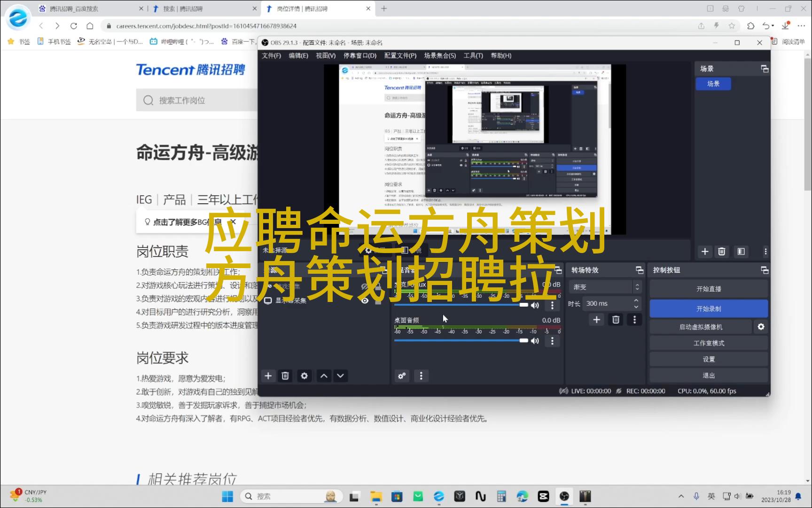Open browser extensions puzzle icon
Viewport: 812px width, 508px height.
[x=750, y=26]
